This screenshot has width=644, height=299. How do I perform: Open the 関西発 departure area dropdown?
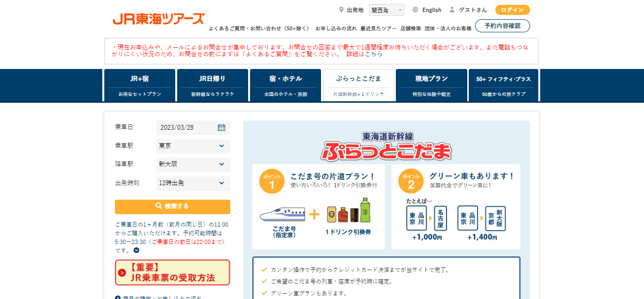click(x=386, y=10)
